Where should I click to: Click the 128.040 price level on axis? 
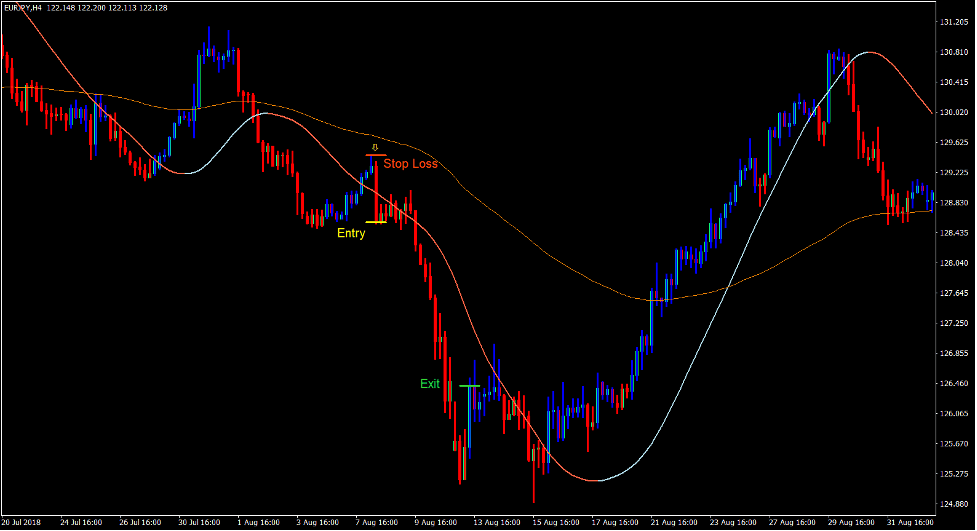coord(955,263)
